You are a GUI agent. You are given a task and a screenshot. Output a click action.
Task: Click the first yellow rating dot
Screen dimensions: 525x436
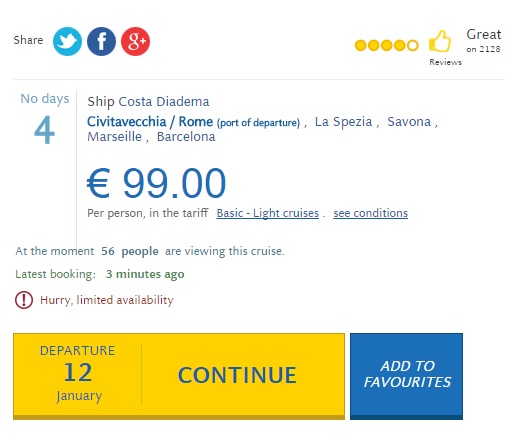pos(361,45)
